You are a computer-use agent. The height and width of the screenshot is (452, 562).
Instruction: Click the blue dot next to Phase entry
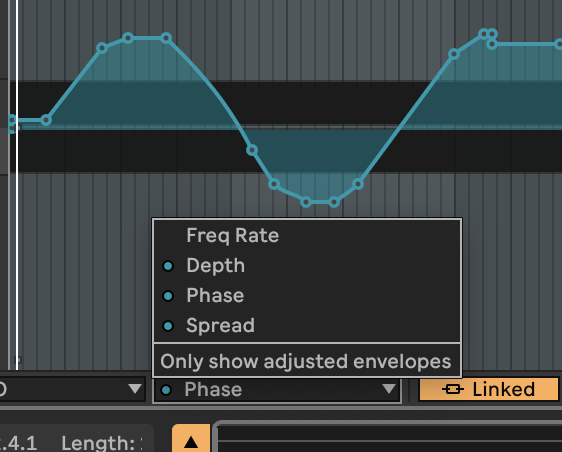pyautogui.click(x=168, y=296)
